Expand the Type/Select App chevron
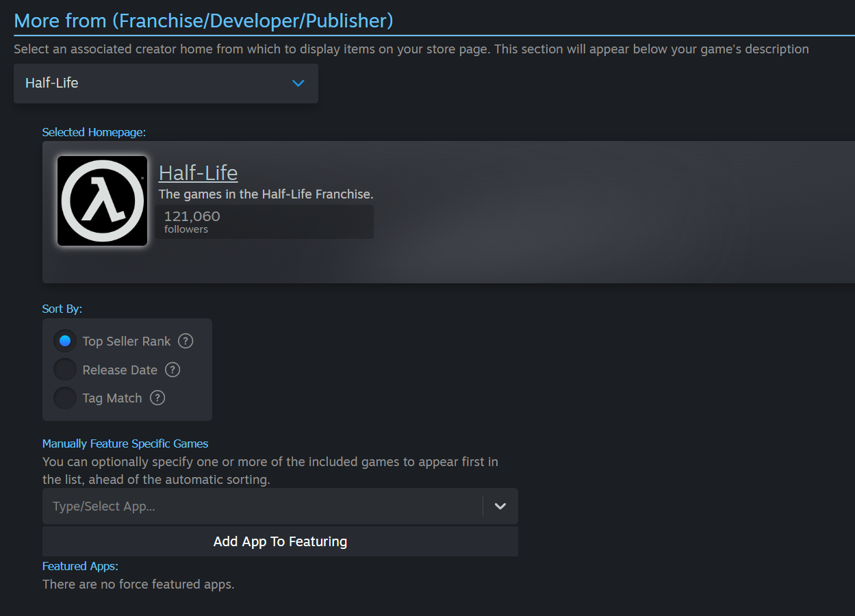 point(500,506)
